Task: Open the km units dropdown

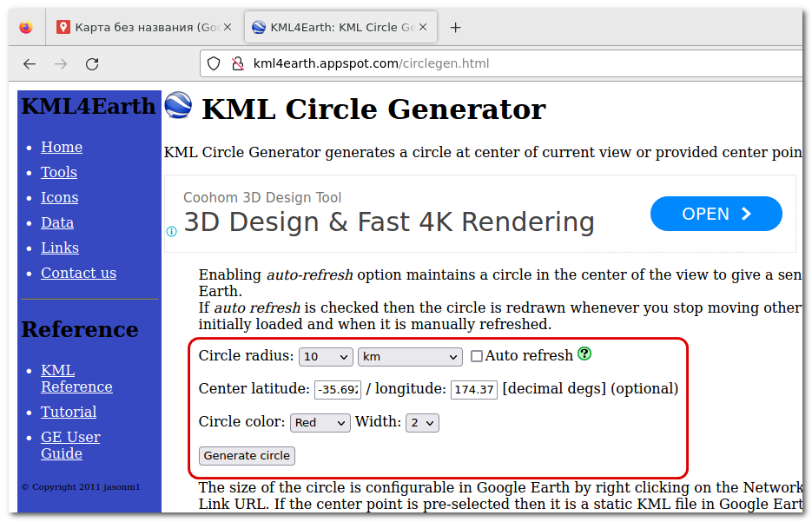Action: (x=410, y=357)
